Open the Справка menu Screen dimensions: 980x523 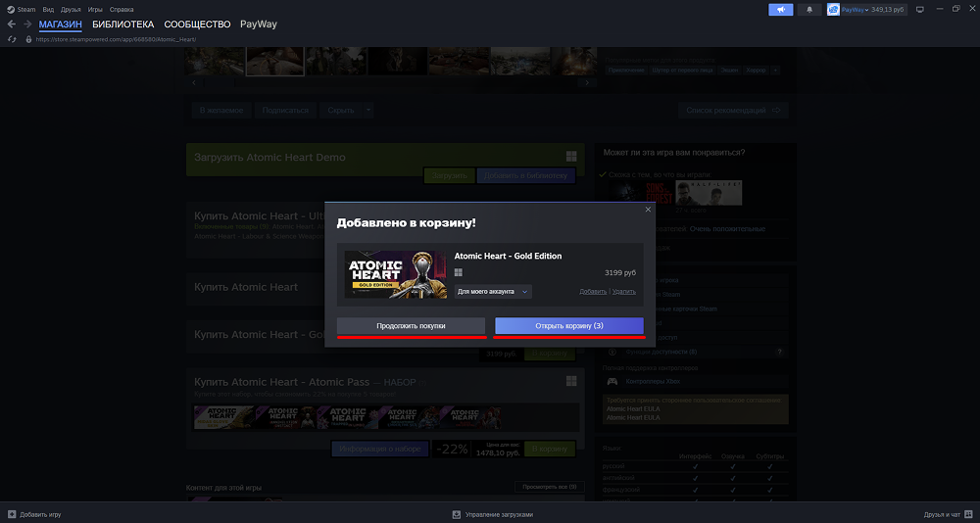click(122, 10)
